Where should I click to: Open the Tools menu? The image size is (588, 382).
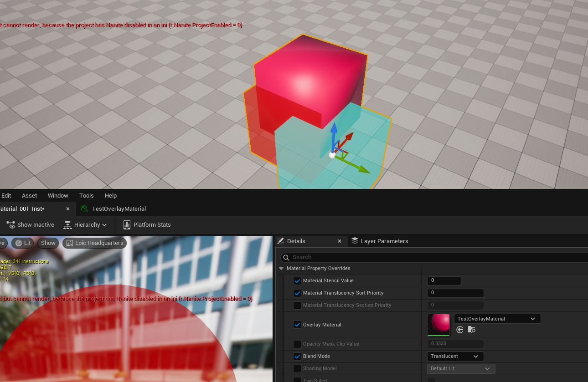click(x=86, y=196)
